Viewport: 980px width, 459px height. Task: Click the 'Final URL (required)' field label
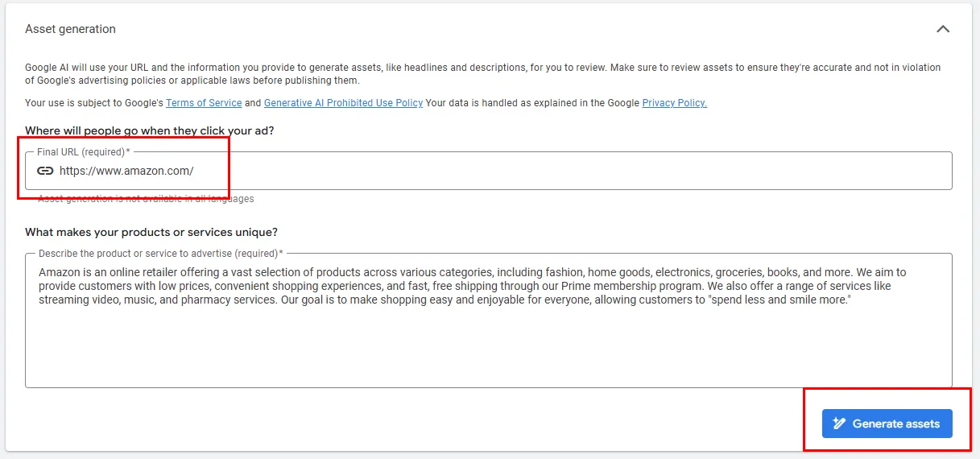point(82,152)
